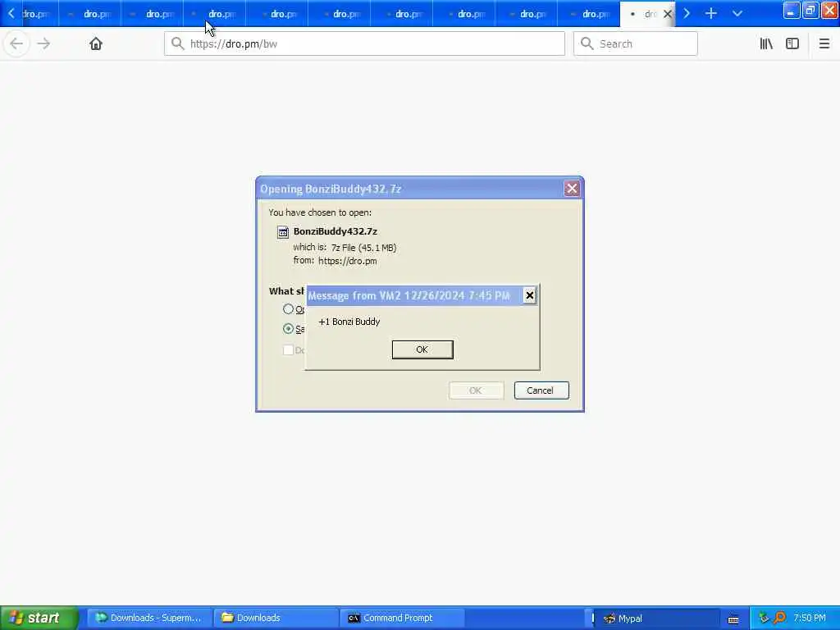Click the BonziBuddy432.7z file name
Screen dimensions: 840x630
(336, 231)
